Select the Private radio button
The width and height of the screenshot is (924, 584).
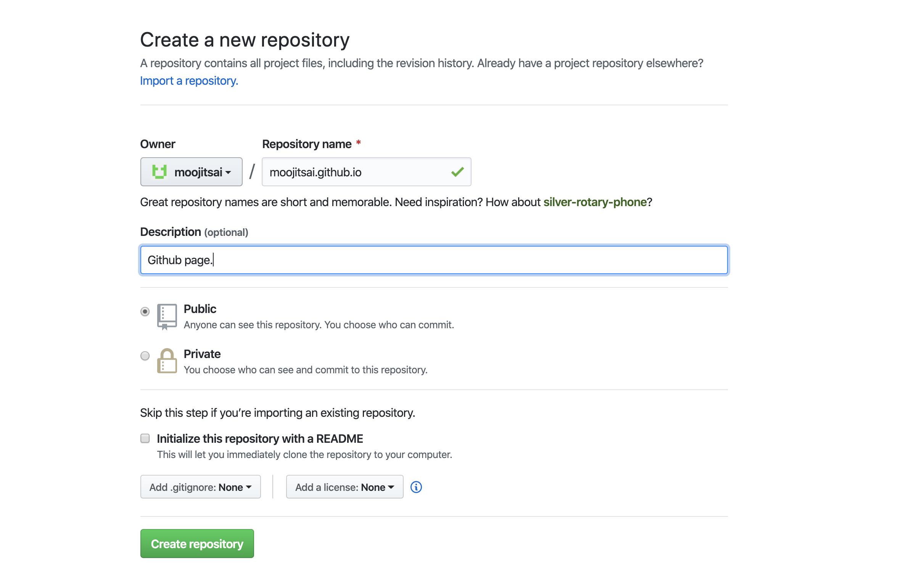(x=145, y=355)
